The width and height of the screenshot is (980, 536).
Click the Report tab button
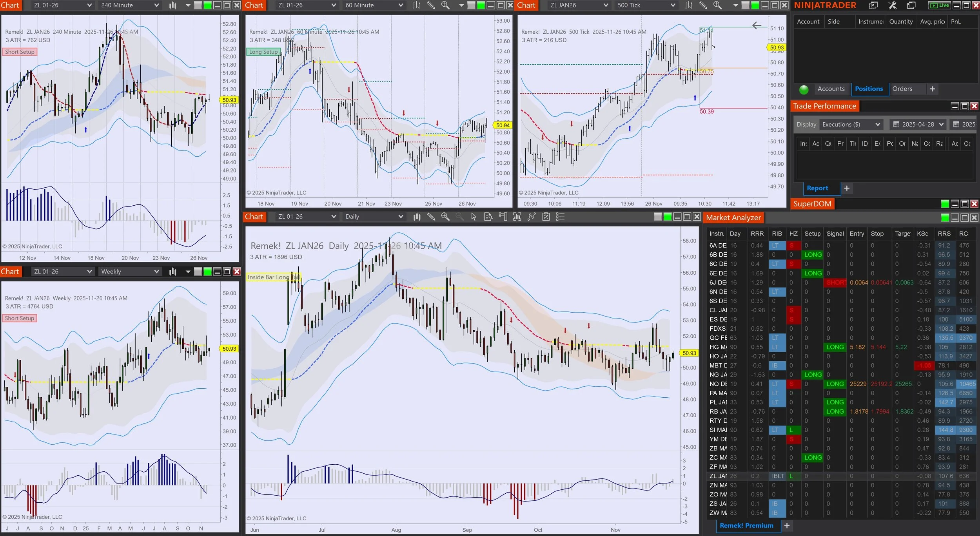click(x=817, y=188)
